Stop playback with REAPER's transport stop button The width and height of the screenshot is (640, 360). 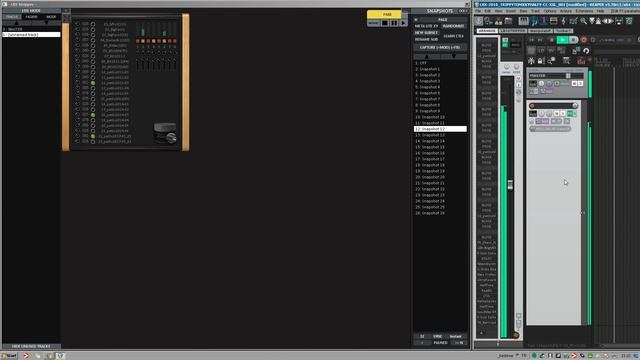[573, 40]
